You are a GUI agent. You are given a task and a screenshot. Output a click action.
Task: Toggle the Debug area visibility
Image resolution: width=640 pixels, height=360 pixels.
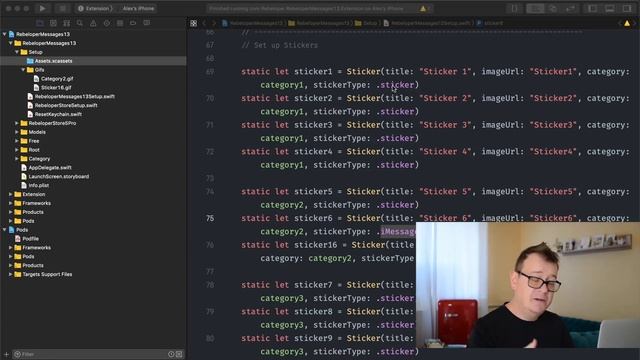pos(609,8)
